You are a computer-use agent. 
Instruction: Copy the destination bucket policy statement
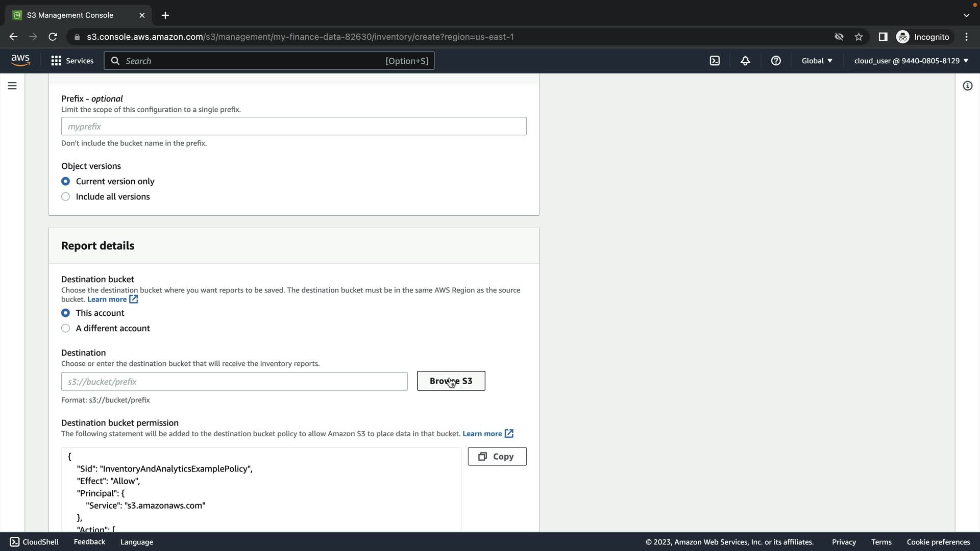pyautogui.click(x=497, y=457)
